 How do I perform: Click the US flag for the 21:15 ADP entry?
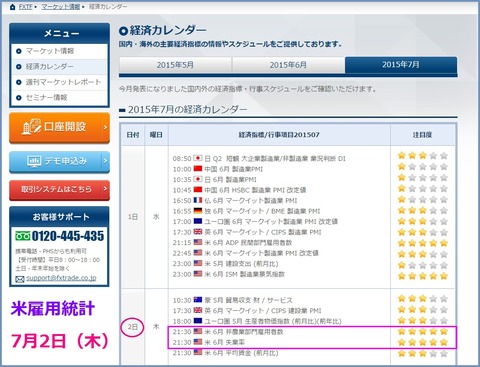[x=198, y=242]
